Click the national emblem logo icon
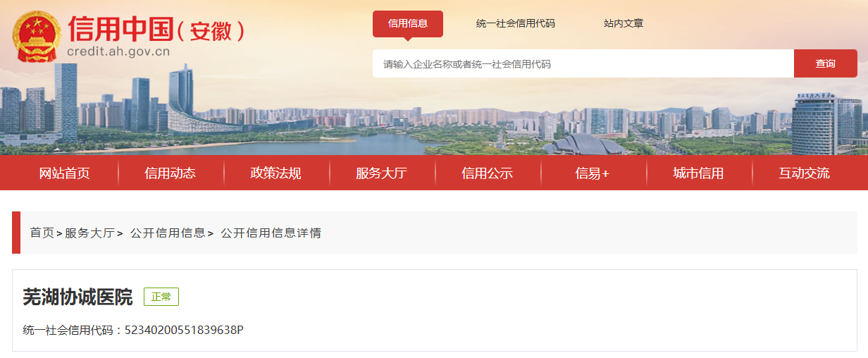868x358 pixels. click(37, 38)
